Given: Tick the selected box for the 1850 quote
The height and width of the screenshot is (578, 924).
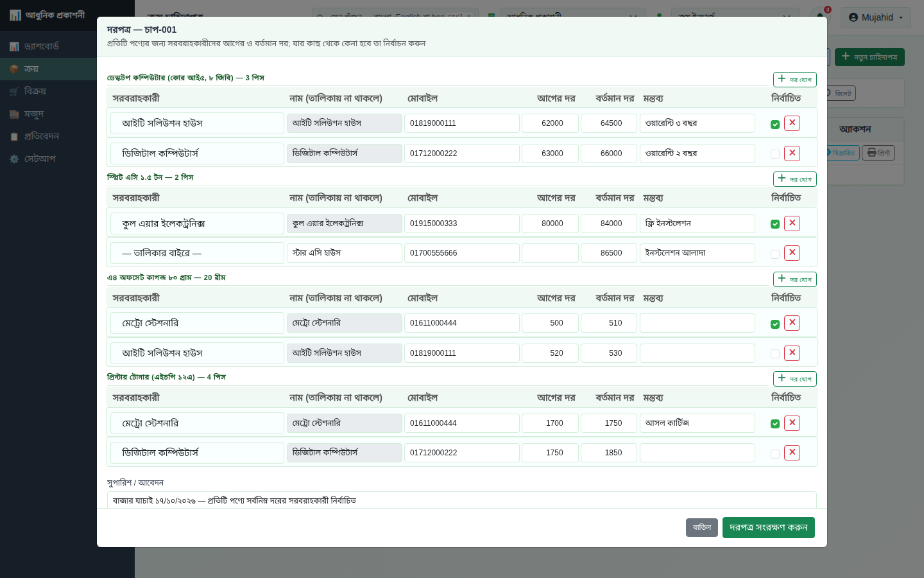Looking at the screenshot, I should pyautogui.click(x=775, y=454).
